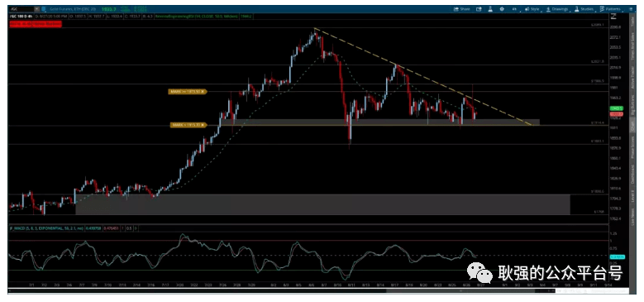Click the Share chart icon button
The width and height of the screenshot is (644, 302).
tap(461, 8)
